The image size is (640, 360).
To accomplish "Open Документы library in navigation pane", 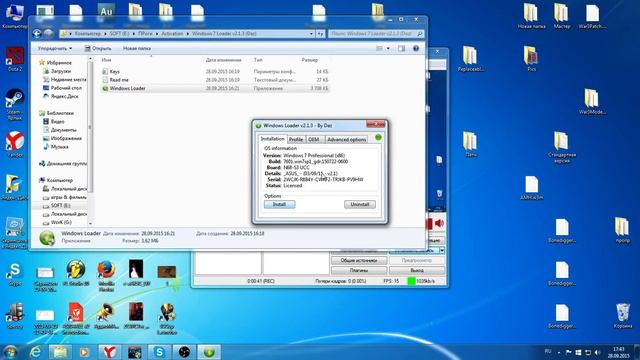I will (60, 130).
